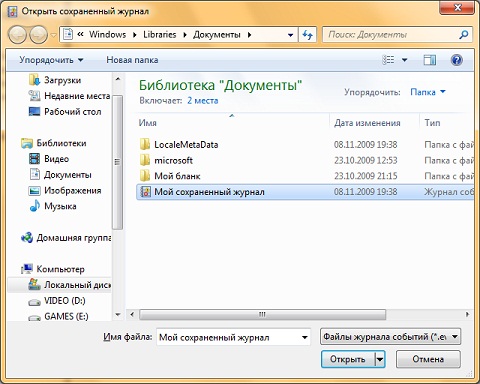The height and width of the screenshot is (384, 480).
Task: Select Видео library in navigation pane
Action: pos(57,159)
